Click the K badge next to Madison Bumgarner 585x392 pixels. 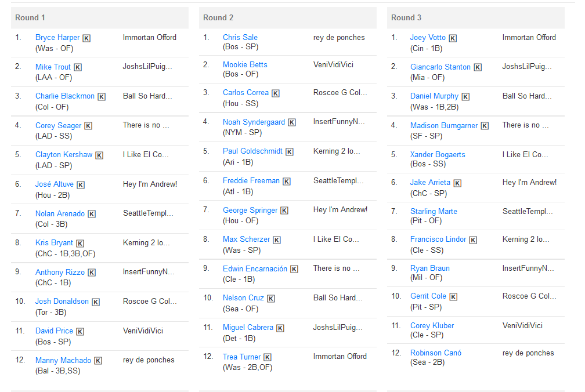pyautogui.click(x=485, y=126)
